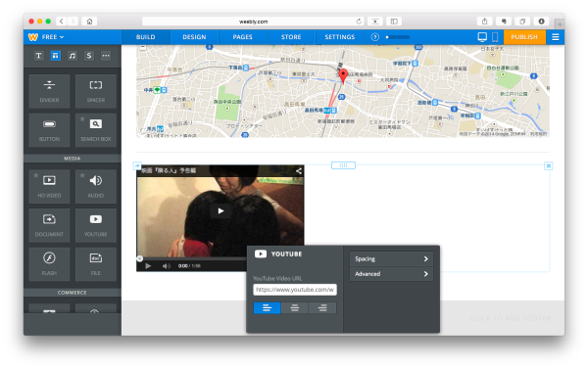
Task: Open the more elements ellipsis icon
Action: (106, 56)
